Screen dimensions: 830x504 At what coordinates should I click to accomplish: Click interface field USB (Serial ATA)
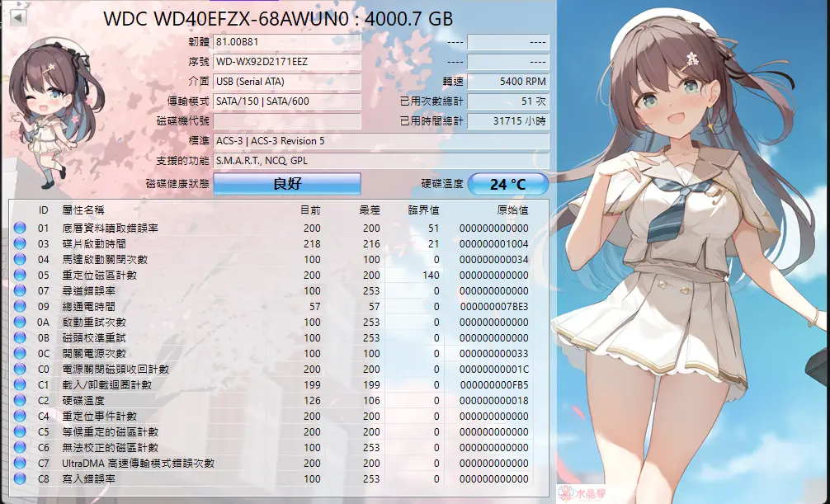pyautogui.click(x=287, y=82)
